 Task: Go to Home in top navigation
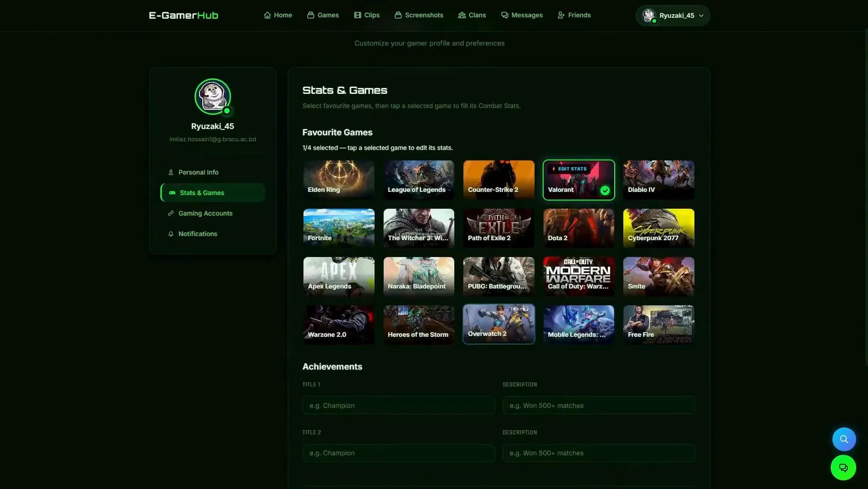(x=278, y=15)
